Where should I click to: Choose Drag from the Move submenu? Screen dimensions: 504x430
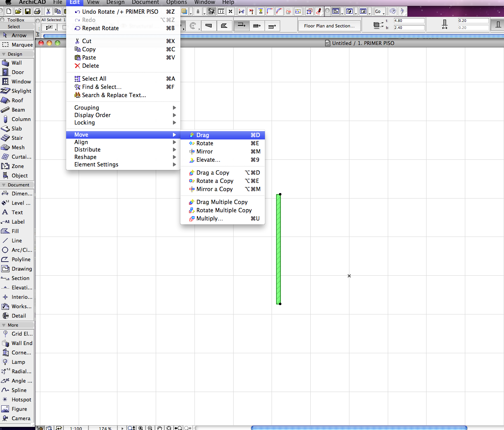pyautogui.click(x=223, y=135)
